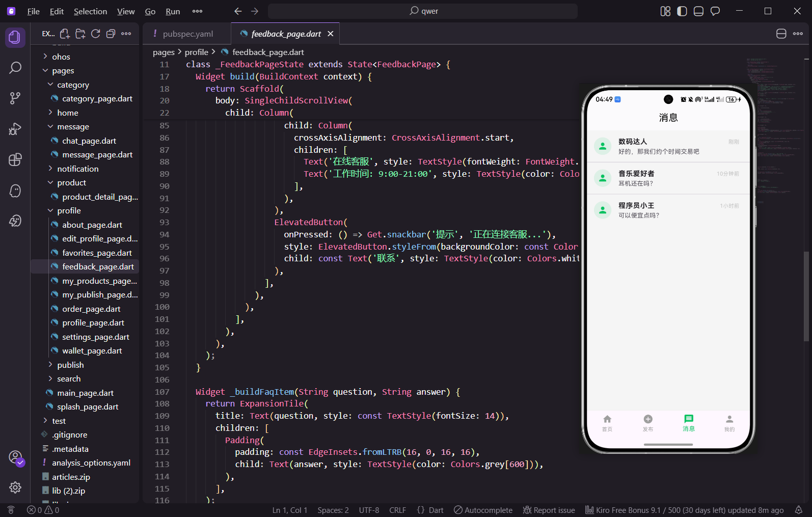Screen dimensions: 812x517
Task: Open the Selection menu
Action: coord(90,11)
